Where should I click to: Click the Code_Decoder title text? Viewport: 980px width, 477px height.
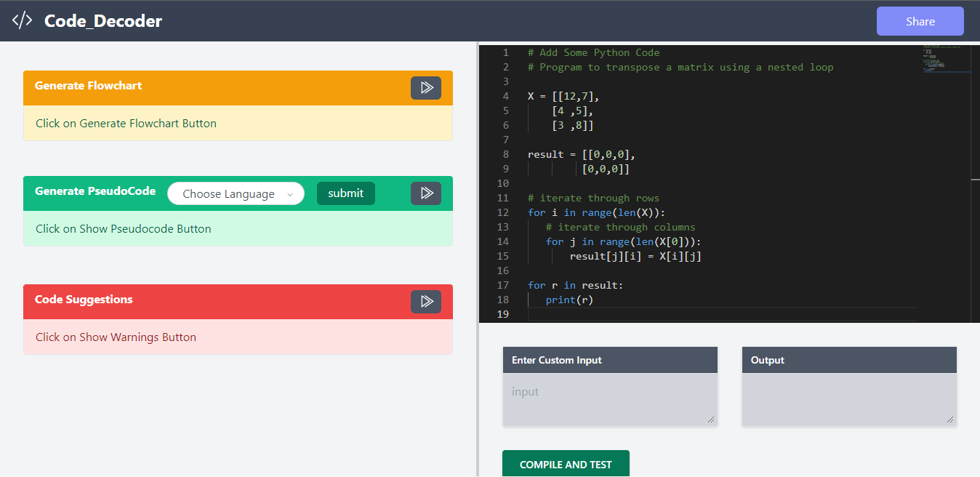103,21
